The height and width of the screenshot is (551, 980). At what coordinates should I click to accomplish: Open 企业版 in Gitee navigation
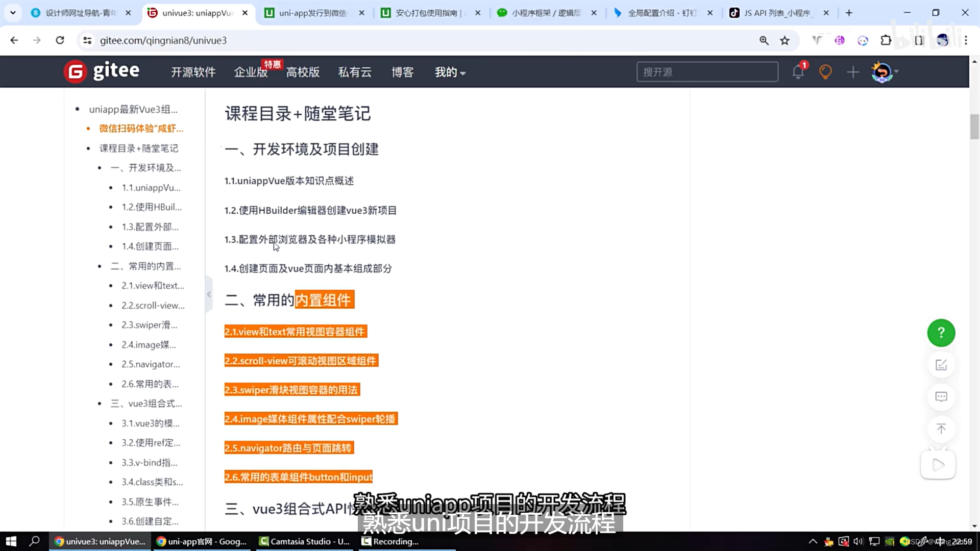[x=251, y=72]
